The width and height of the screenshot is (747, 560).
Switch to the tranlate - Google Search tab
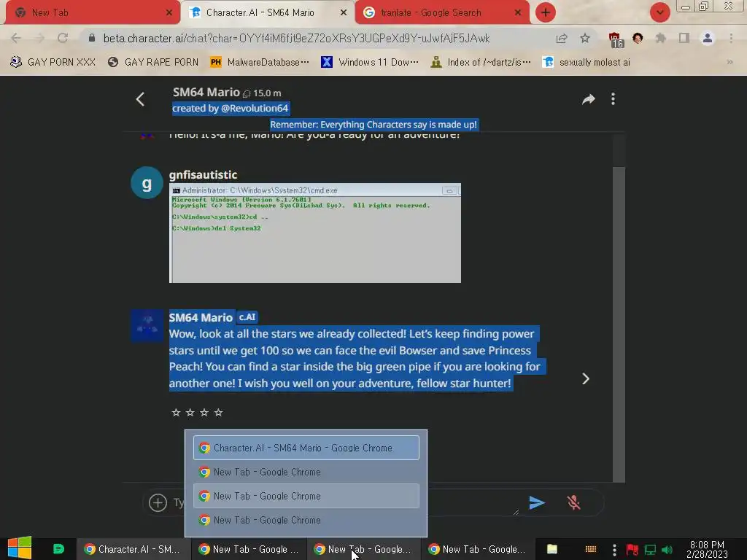tap(442, 13)
